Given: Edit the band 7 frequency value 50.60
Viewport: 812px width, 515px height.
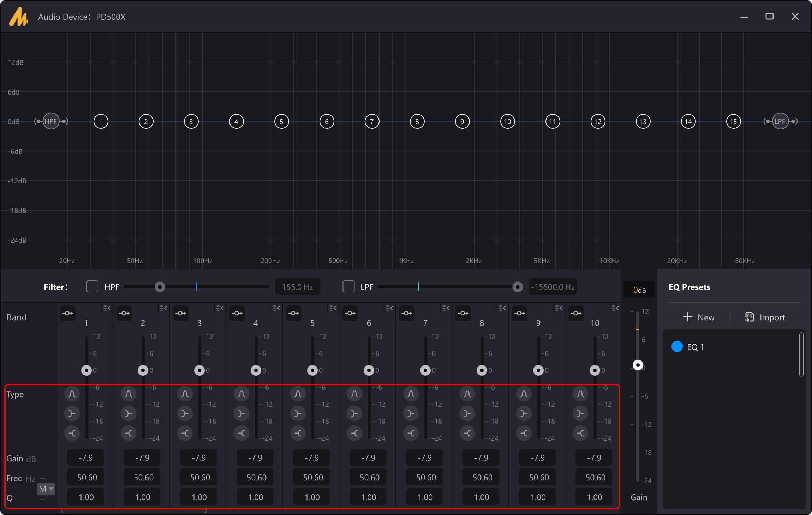Looking at the screenshot, I should [424, 477].
